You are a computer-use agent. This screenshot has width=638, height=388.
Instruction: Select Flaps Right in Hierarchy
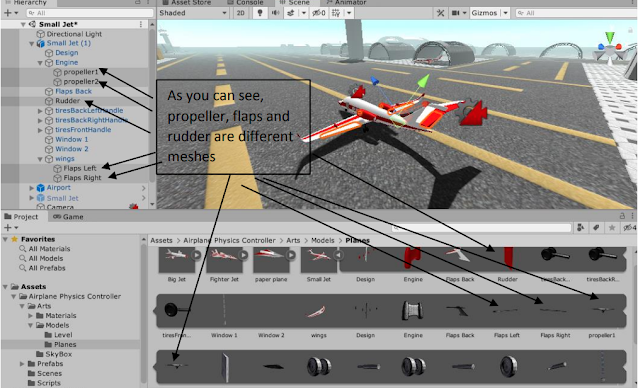82,178
